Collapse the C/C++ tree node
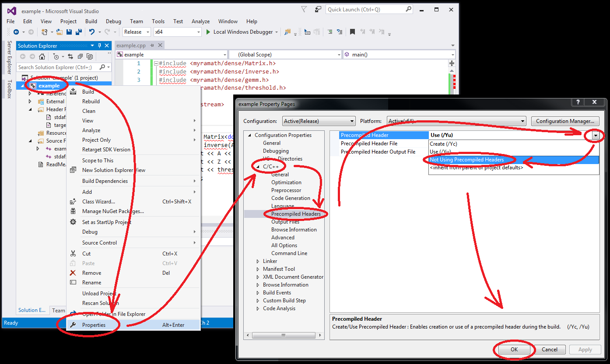Image resolution: width=610 pixels, height=364 pixels. point(258,167)
